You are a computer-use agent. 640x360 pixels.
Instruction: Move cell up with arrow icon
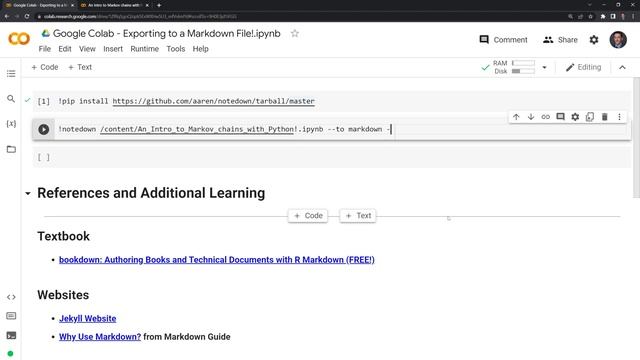516,117
